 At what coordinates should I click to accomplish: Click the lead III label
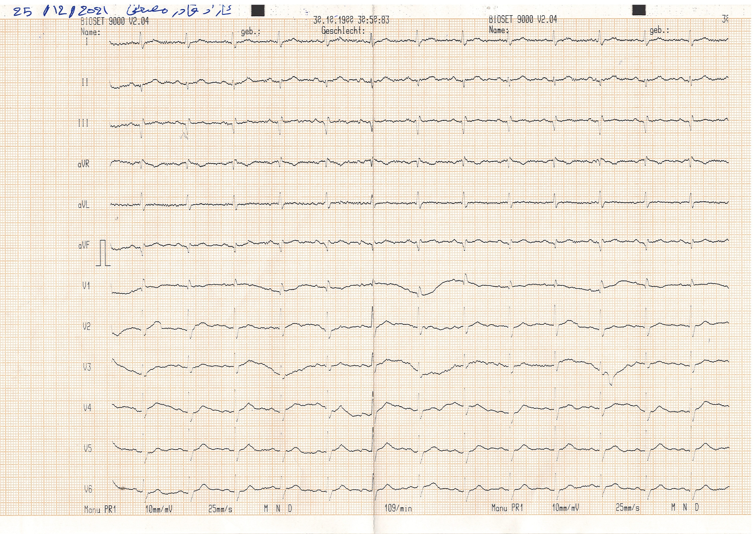83,123
